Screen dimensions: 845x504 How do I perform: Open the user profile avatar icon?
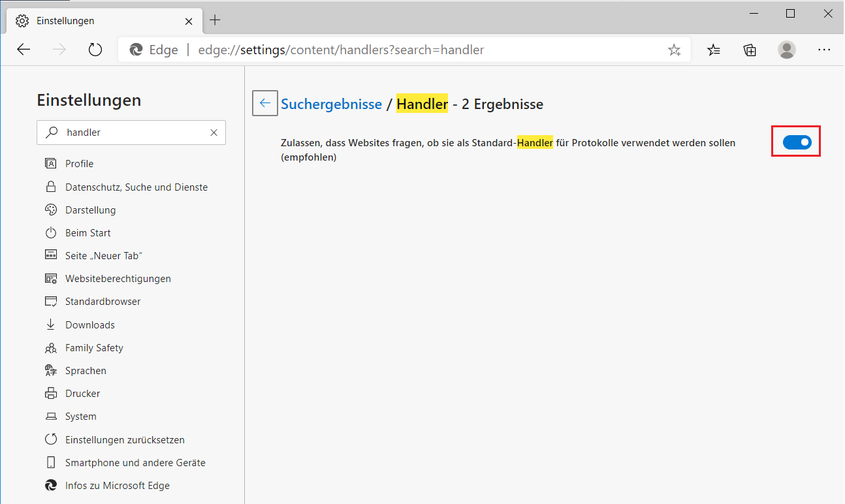click(787, 50)
